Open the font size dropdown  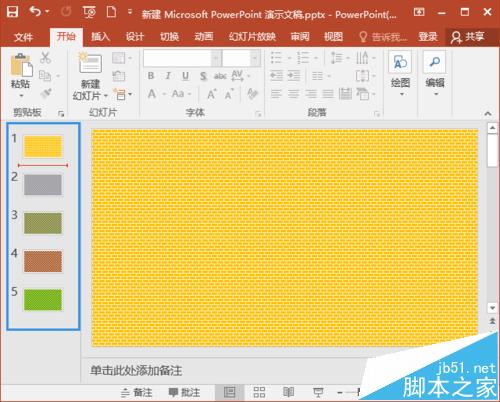255,58
